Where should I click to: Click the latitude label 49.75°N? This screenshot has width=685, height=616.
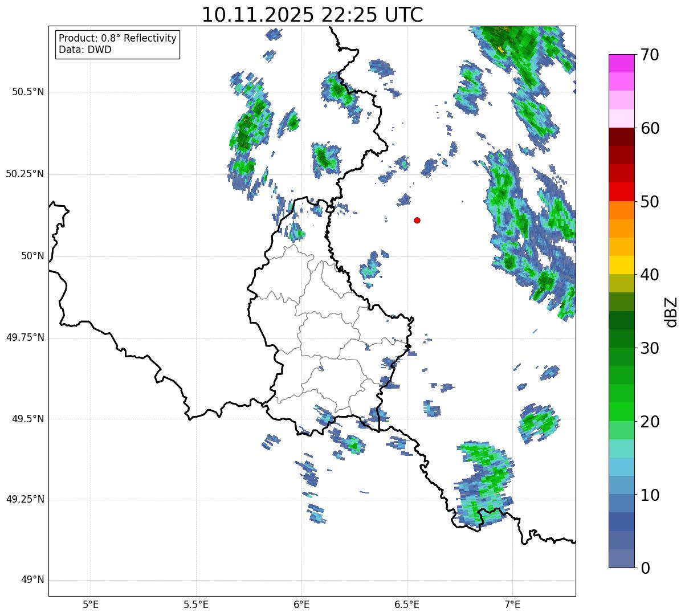[25, 337]
